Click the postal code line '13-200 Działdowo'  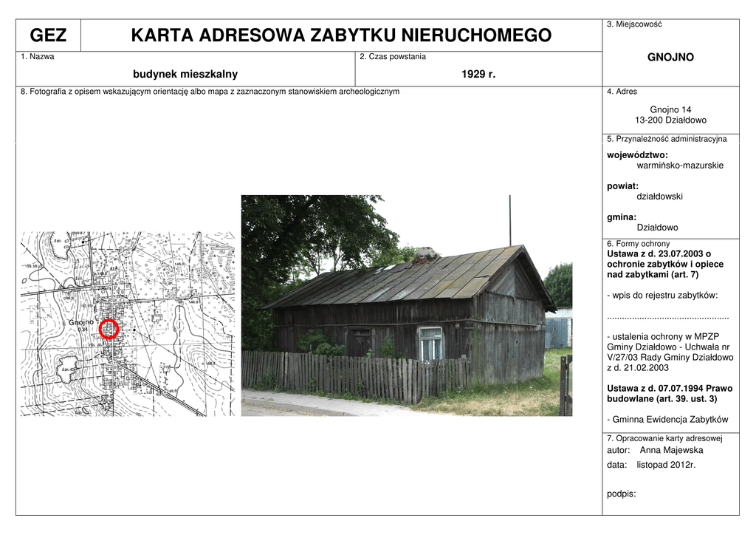[670, 120]
